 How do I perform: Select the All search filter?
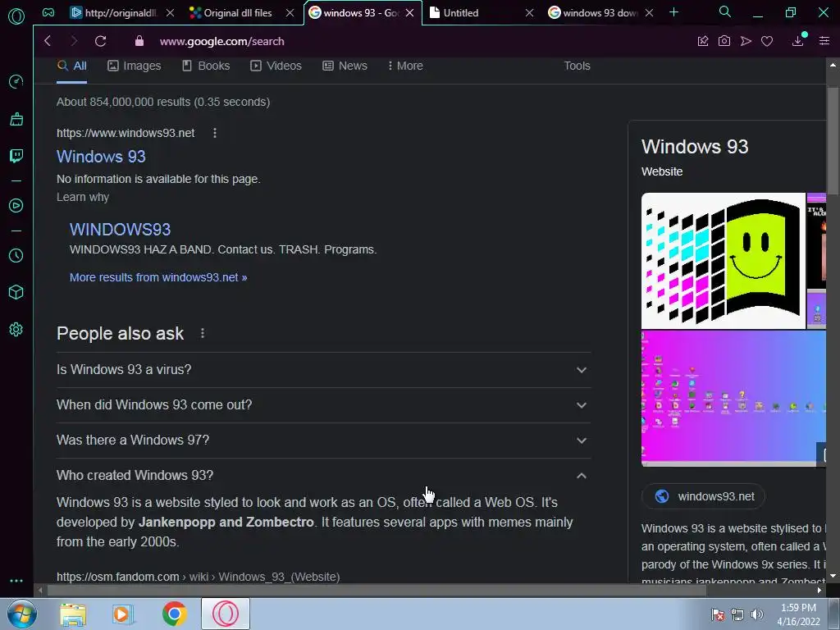pyautogui.click(x=72, y=66)
